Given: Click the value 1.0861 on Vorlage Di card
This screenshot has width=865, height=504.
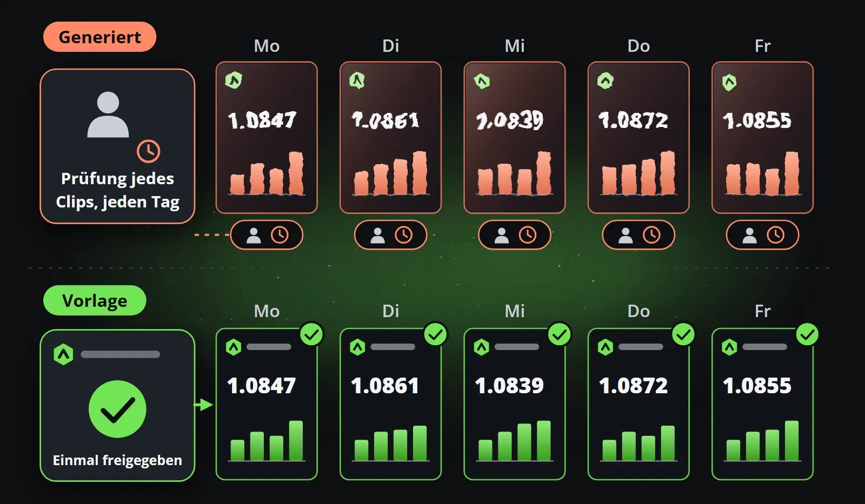Looking at the screenshot, I should pyautogui.click(x=385, y=386).
